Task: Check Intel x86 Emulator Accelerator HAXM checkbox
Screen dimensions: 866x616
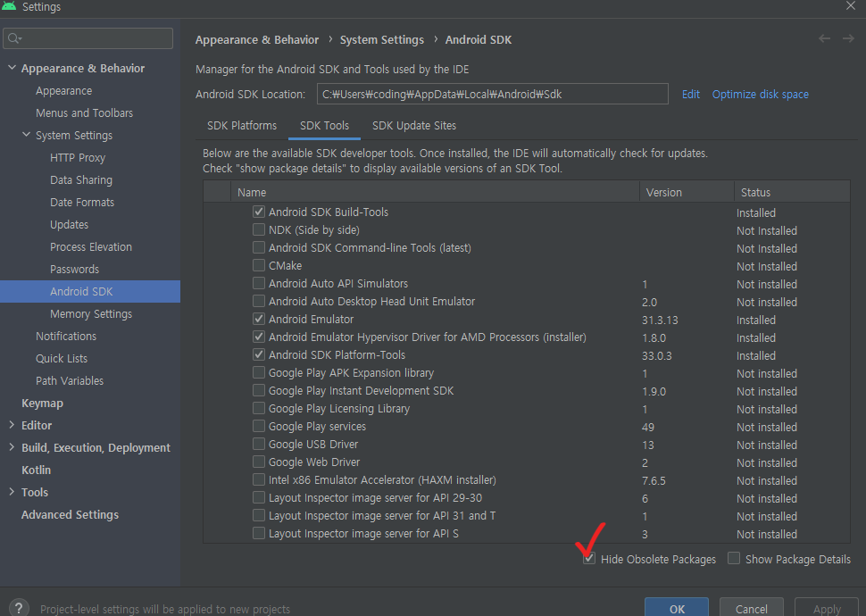Action: tap(259, 479)
